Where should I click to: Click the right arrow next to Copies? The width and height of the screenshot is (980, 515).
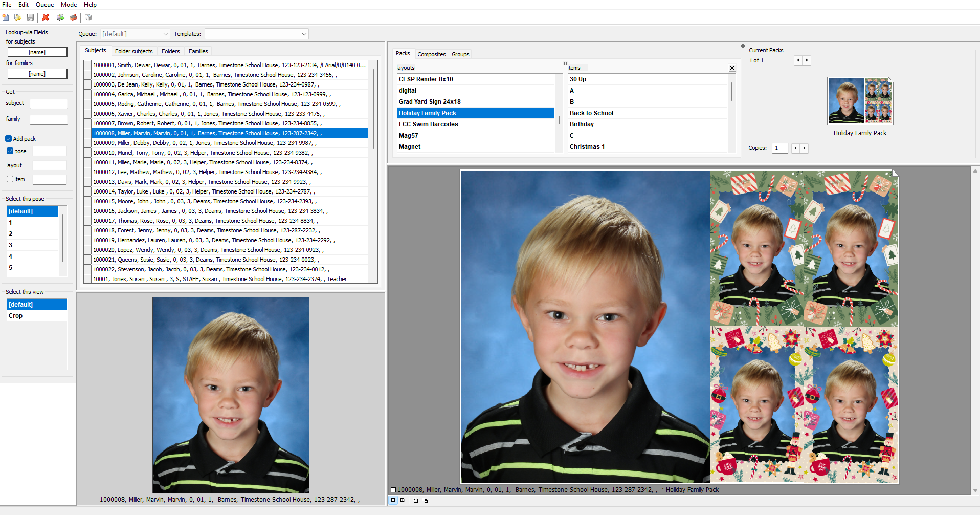[x=805, y=148]
